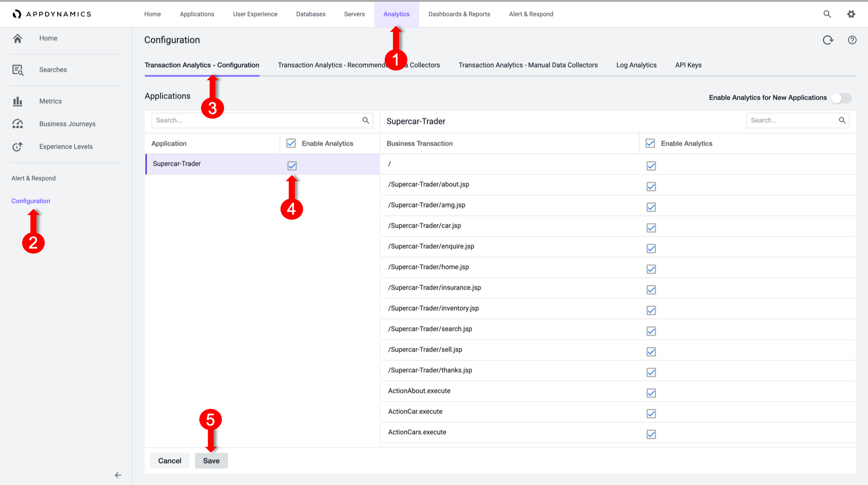This screenshot has height=485, width=868.
Task: Toggle Enable Analytics header checkbox for business transactions
Action: [650, 143]
